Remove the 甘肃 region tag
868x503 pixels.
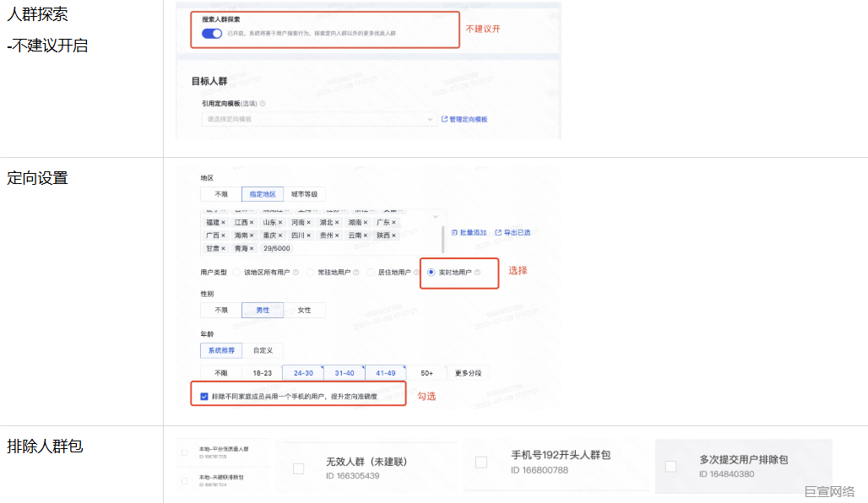click(x=223, y=248)
